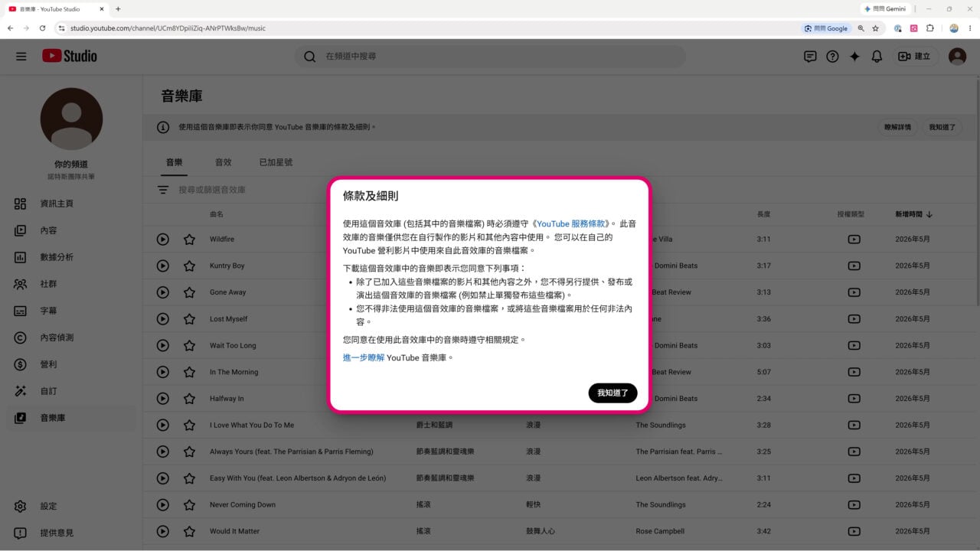Play the Kuntry Boy track
This screenshot has width=980, height=551.
[162, 266]
